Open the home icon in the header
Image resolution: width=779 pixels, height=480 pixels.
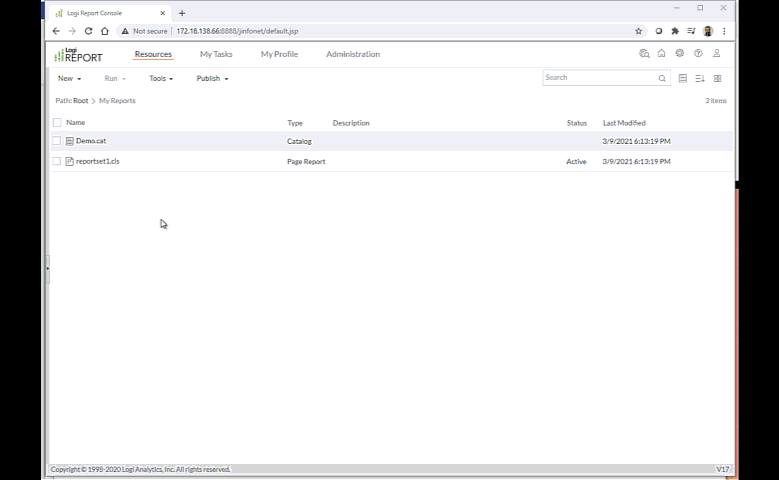(661, 54)
